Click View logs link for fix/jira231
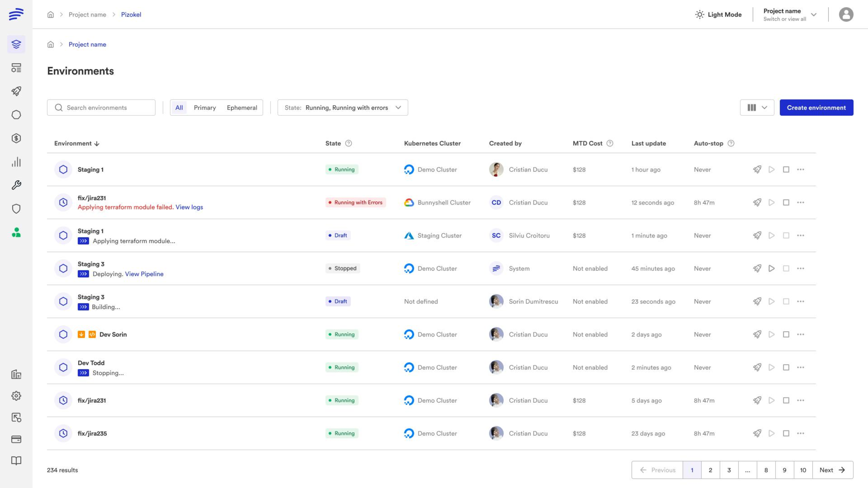Image resolution: width=868 pixels, height=488 pixels. (x=189, y=207)
